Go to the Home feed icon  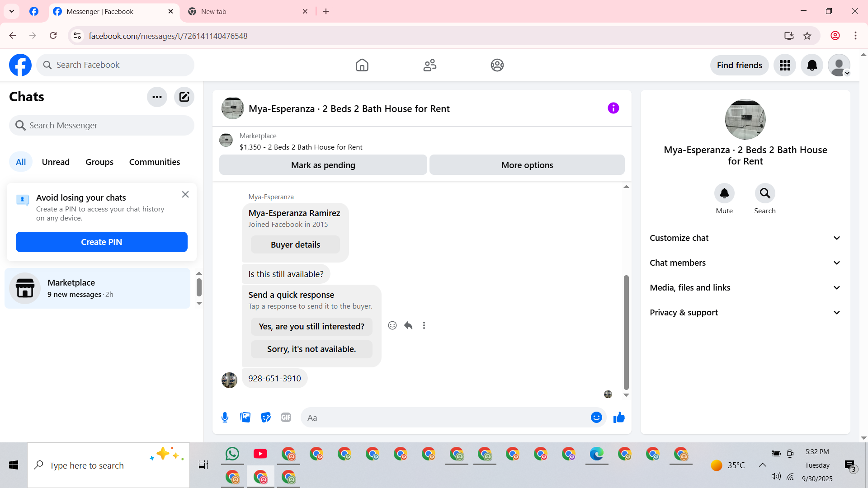362,65
